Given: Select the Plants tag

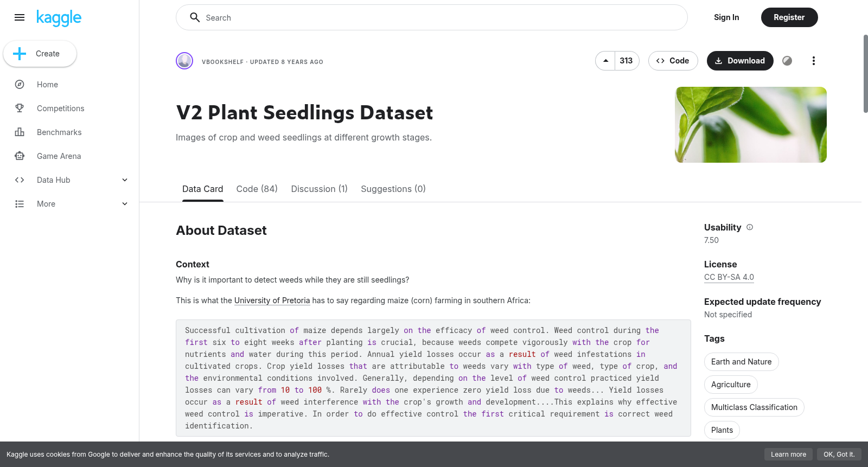Looking at the screenshot, I should point(722,430).
